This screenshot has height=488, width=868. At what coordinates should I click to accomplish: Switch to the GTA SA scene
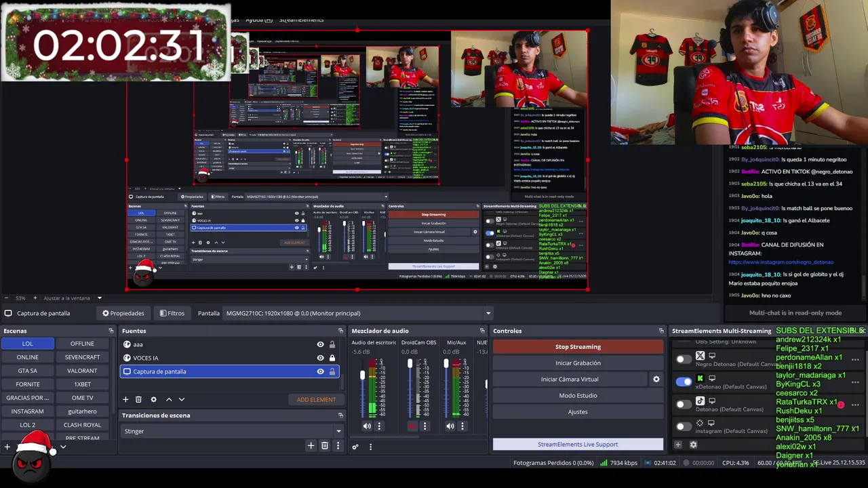27,371
